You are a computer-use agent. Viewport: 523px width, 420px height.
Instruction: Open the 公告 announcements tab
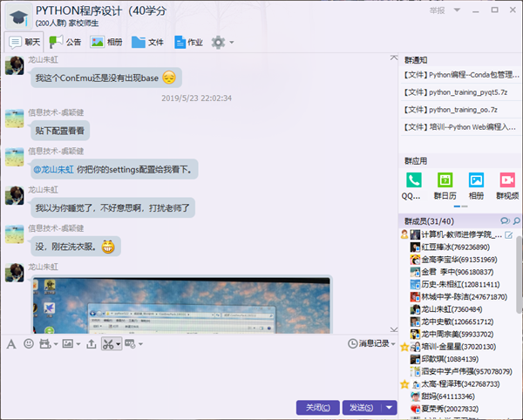click(x=65, y=42)
